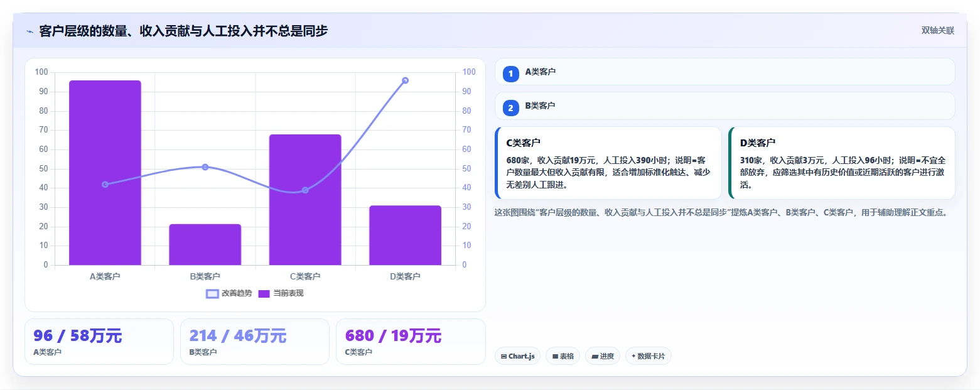
Task: Open the D类客户 detail card
Action: [x=841, y=163]
